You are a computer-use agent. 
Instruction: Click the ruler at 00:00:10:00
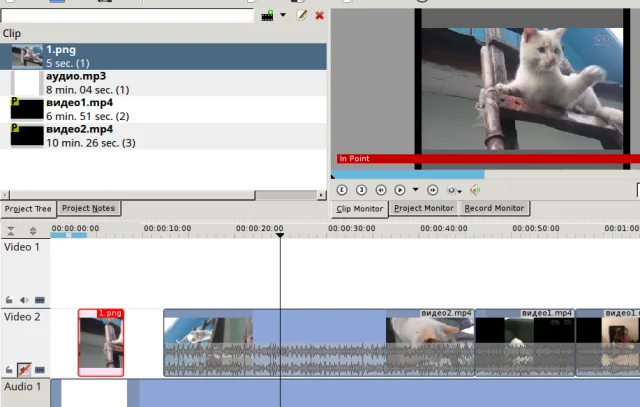coord(167,229)
